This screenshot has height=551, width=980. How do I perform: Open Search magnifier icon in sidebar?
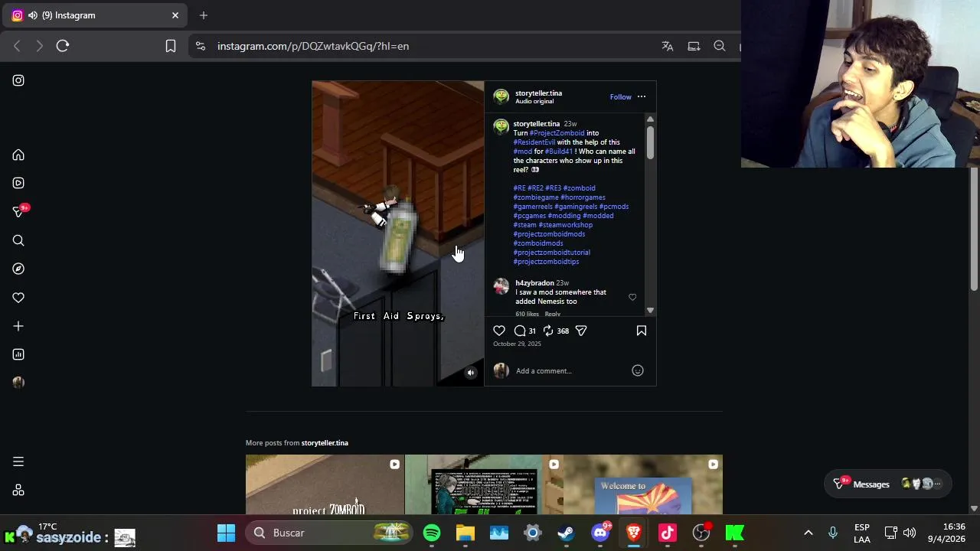(18, 240)
